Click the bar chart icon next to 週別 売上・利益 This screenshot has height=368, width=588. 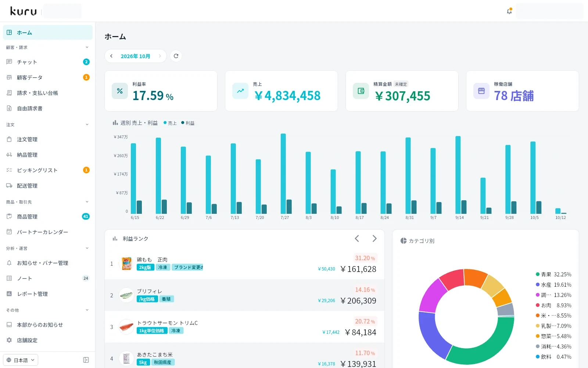click(x=115, y=123)
